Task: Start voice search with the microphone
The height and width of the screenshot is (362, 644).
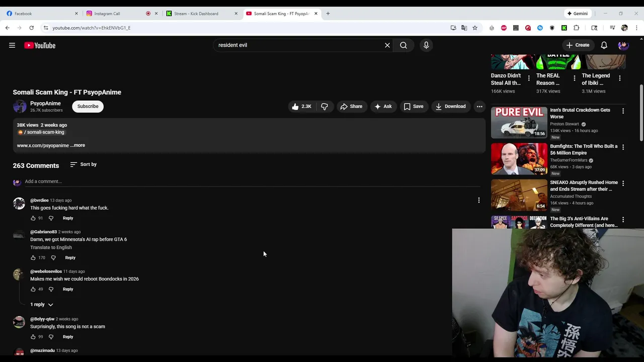Action: 426,45
